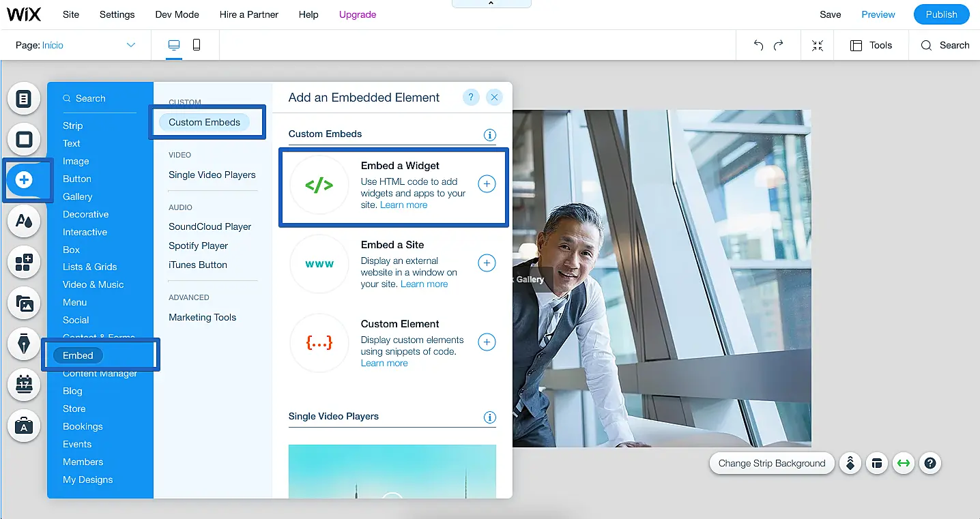The width and height of the screenshot is (980, 519).
Task: Select Single Video Players subcategory
Action: click(212, 175)
